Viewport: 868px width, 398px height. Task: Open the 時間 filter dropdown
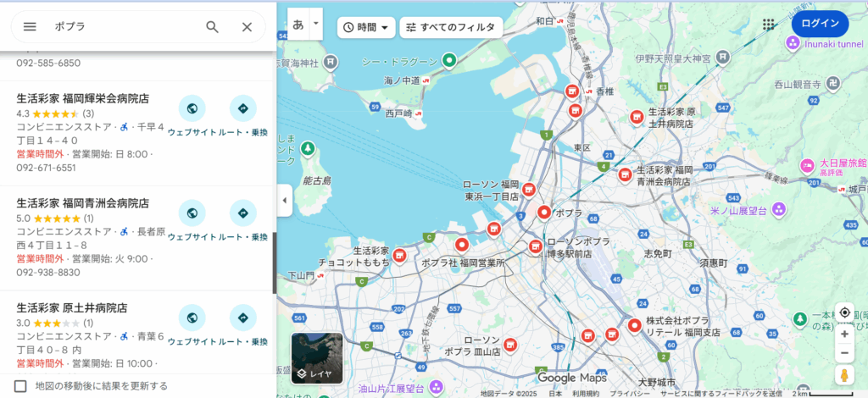click(x=366, y=27)
